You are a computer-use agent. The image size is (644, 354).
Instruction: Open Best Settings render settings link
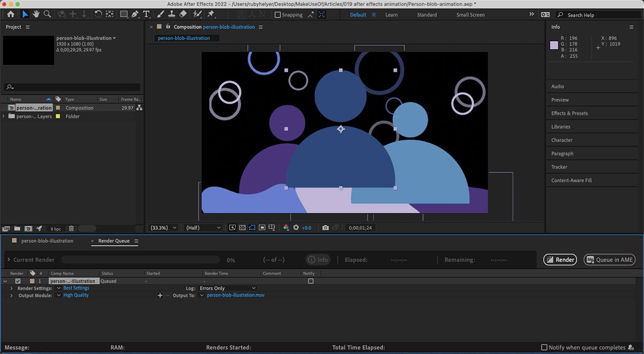click(x=76, y=288)
